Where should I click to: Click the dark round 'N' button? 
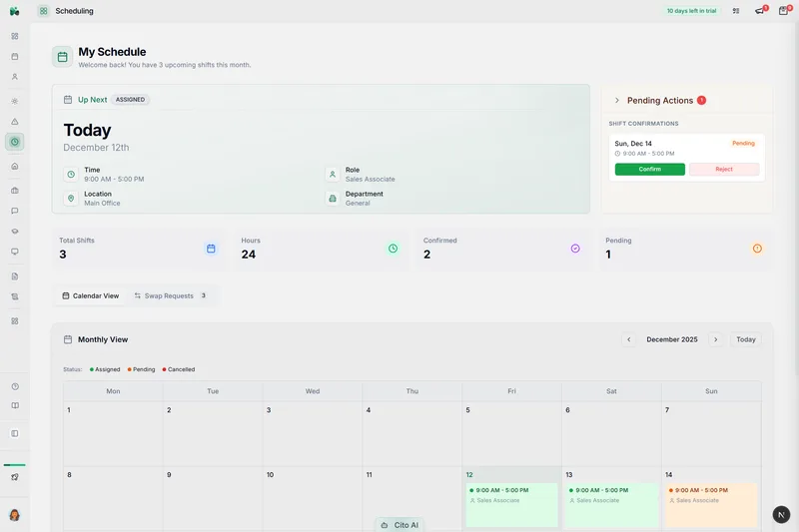[x=781, y=515]
